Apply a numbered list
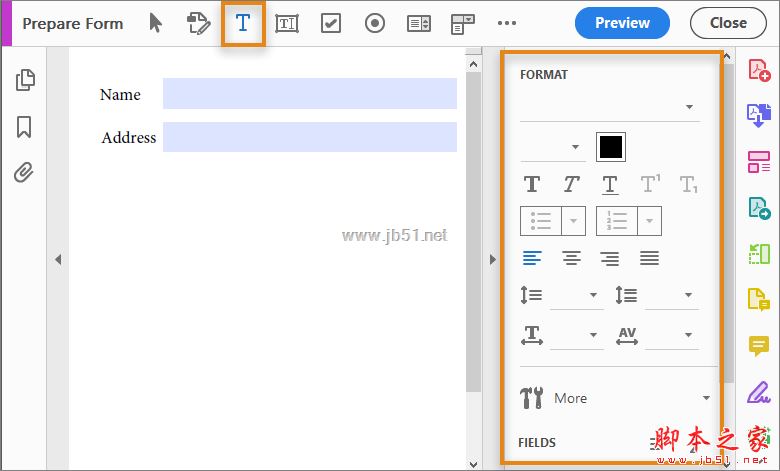 click(x=617, y=221)
